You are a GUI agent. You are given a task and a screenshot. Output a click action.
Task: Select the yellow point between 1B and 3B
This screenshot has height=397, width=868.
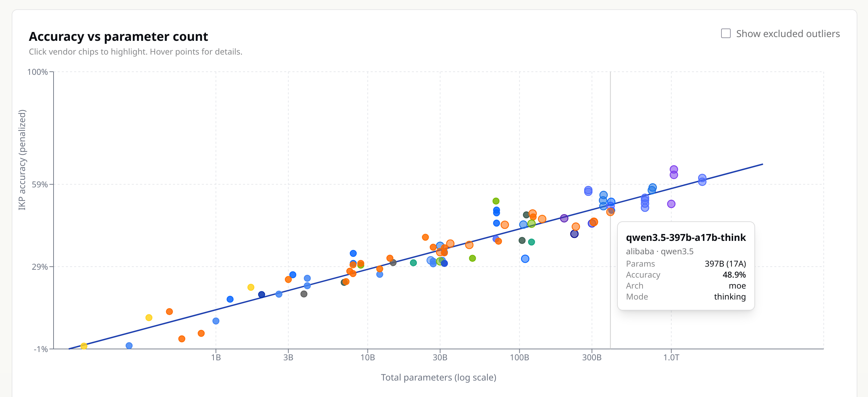pos(251,287)
